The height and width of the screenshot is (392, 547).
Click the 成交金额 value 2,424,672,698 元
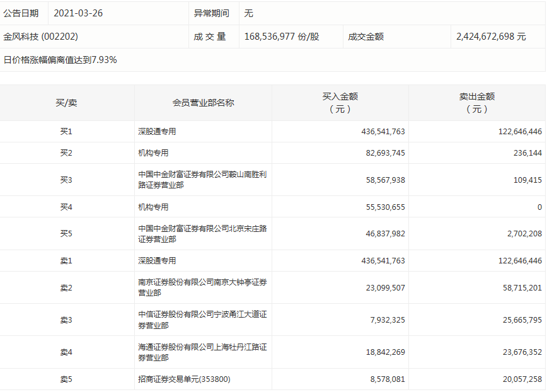tap(490, 37)
